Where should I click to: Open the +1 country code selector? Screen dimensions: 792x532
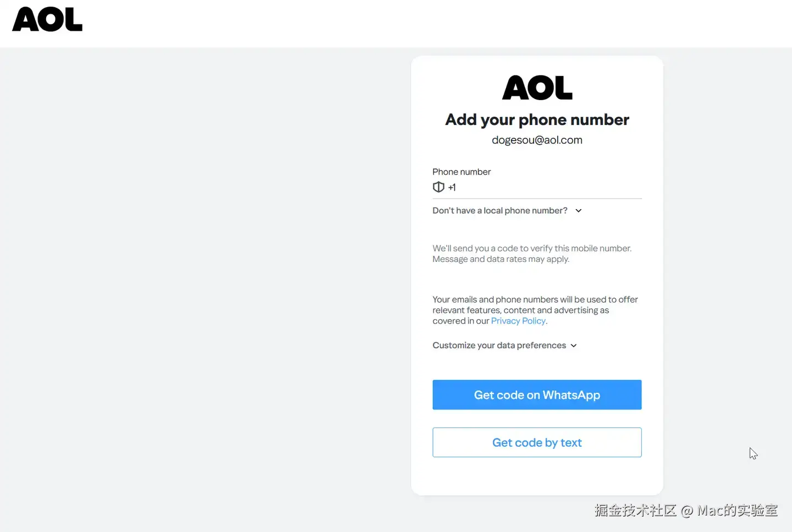pos(452,188)
